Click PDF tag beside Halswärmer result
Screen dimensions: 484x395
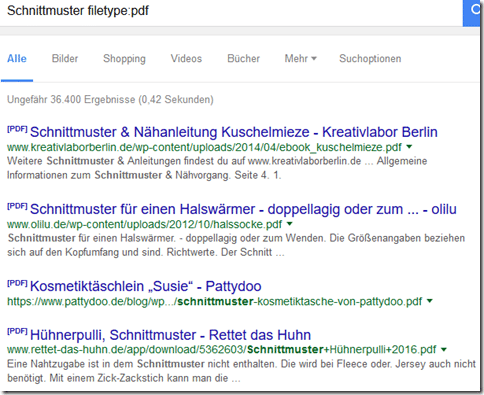(x=17, y=206)
